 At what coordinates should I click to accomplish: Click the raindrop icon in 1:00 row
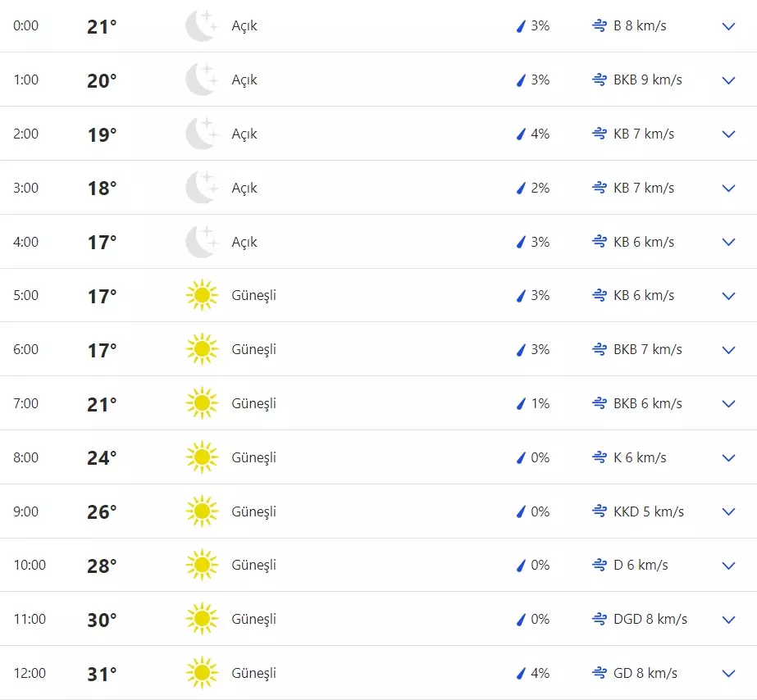[520, 80]
